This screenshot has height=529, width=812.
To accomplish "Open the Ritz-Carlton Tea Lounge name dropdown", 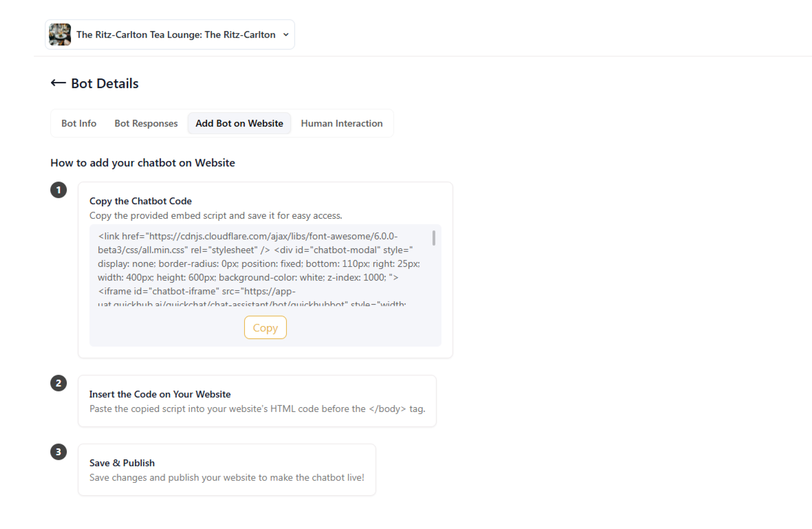I will click(x=176, y=34).
